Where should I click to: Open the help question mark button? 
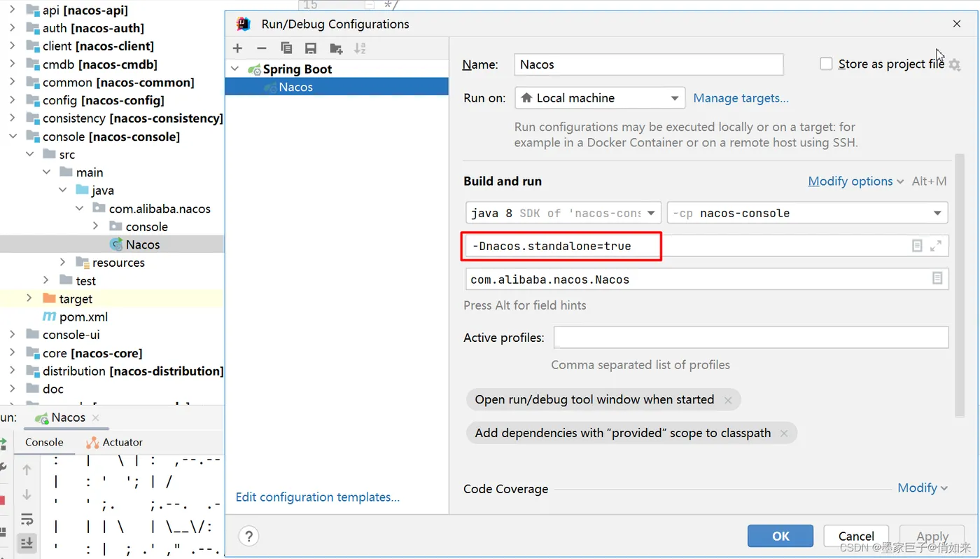pos(248,537)
